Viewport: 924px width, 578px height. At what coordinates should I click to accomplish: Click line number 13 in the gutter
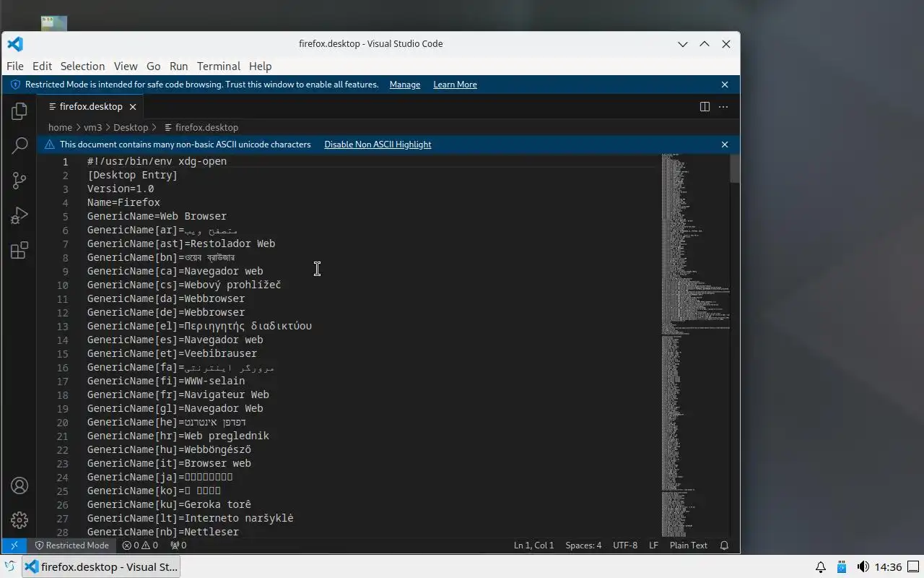tap(63, 326)
